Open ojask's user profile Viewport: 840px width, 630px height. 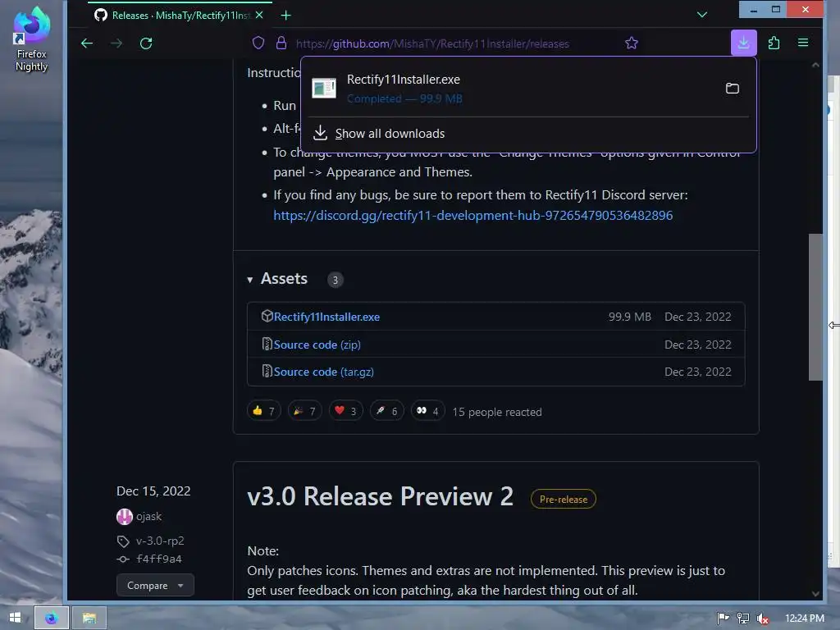pos(149,517)
